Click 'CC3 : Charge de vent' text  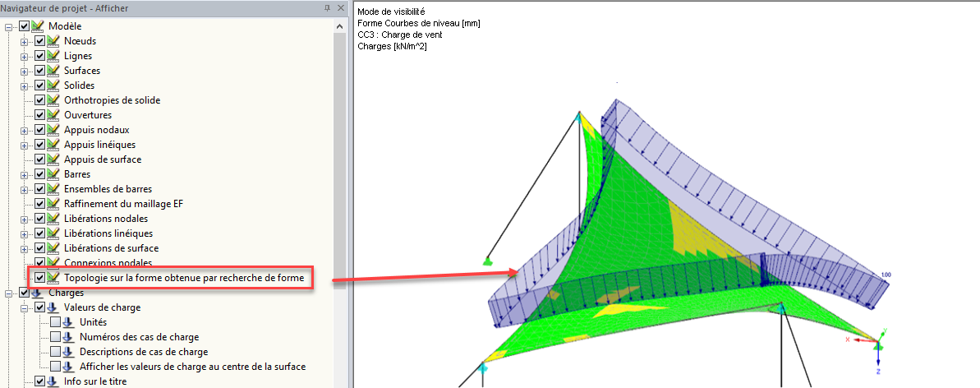click(400, 35)
